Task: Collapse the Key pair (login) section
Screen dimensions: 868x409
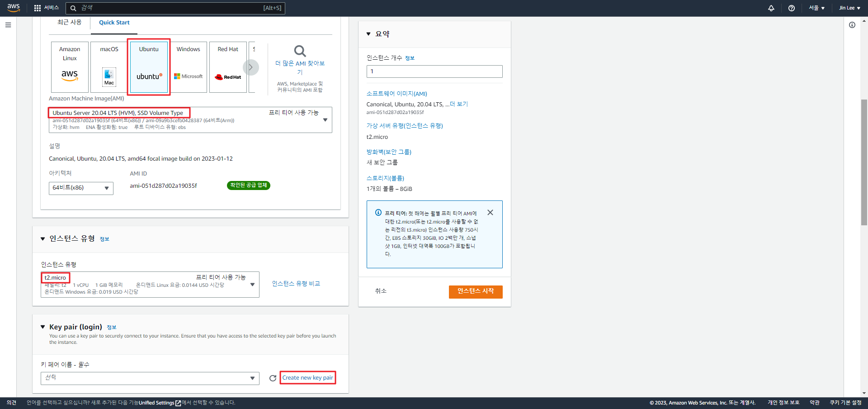Action: click(43, 327)
